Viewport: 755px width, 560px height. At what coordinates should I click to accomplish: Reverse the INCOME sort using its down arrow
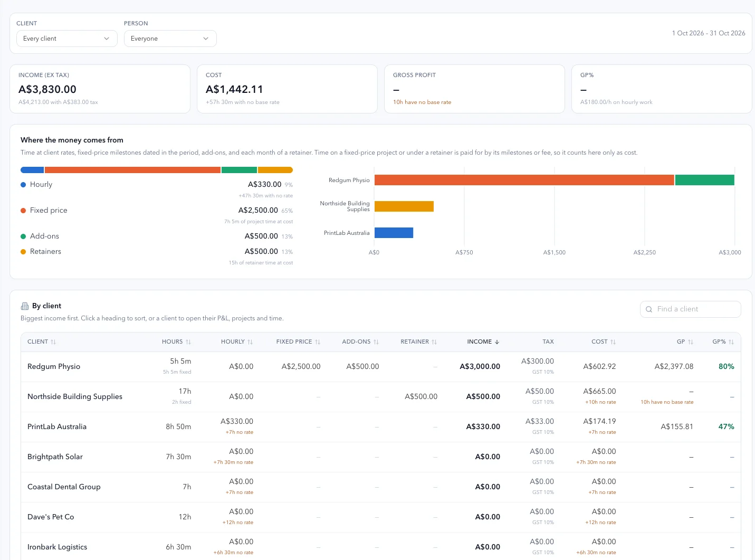[x=497, y=342]
